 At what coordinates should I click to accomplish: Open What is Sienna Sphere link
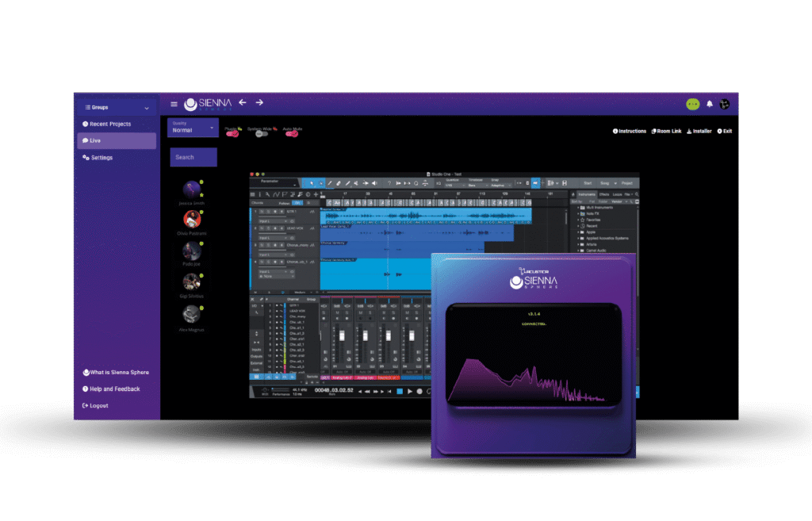tap(116, 373)
